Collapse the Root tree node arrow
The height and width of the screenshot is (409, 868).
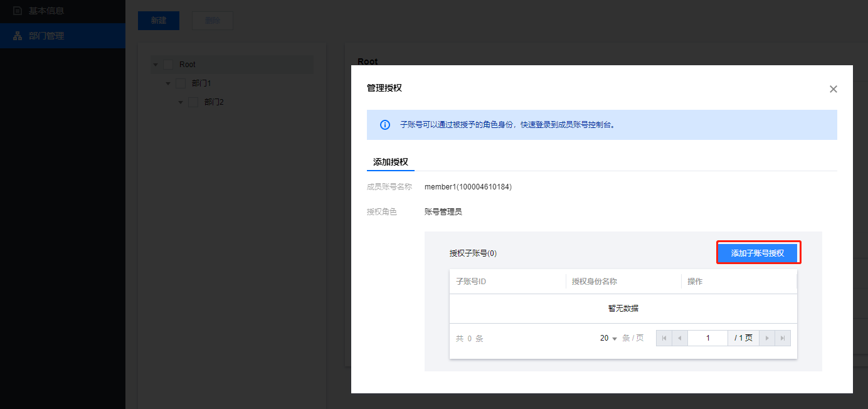pyautogui.click(x=156, y=65)
